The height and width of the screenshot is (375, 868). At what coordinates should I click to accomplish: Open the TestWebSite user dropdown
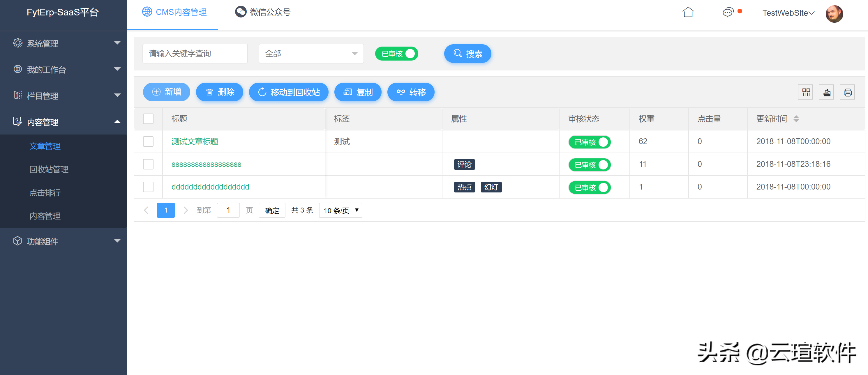coord(788,13)
